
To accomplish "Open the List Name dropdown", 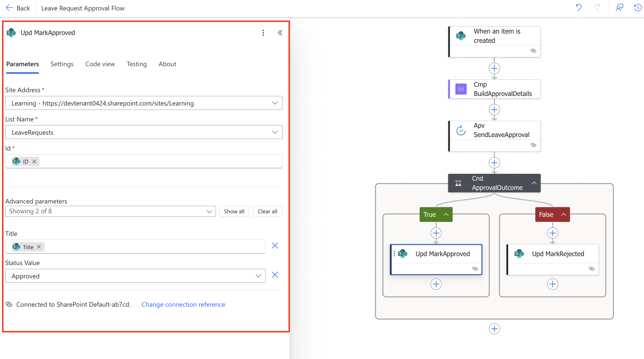I will click(274, 132).
